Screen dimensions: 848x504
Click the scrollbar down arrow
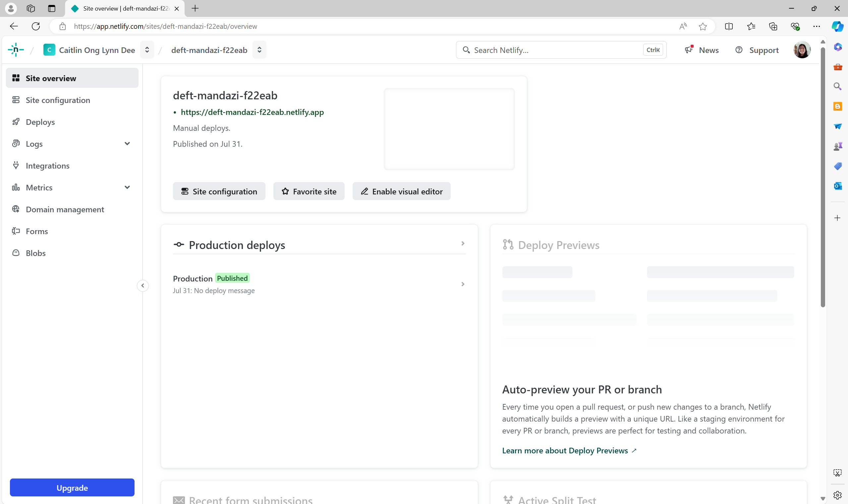point(823,499)
